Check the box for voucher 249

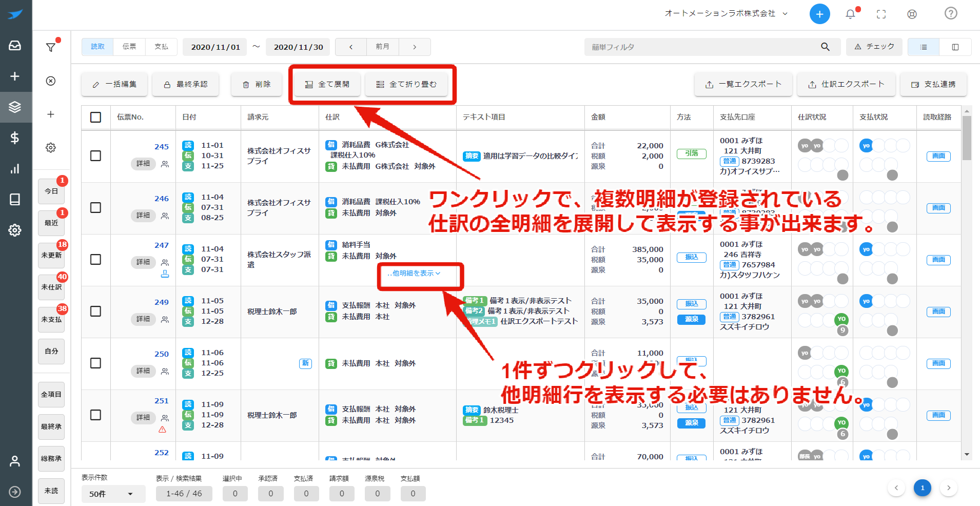95,311
